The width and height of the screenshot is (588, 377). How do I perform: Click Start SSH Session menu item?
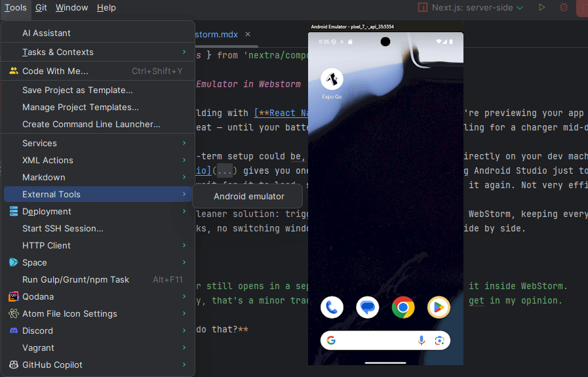pyautogui.click(x=63, y=228)
